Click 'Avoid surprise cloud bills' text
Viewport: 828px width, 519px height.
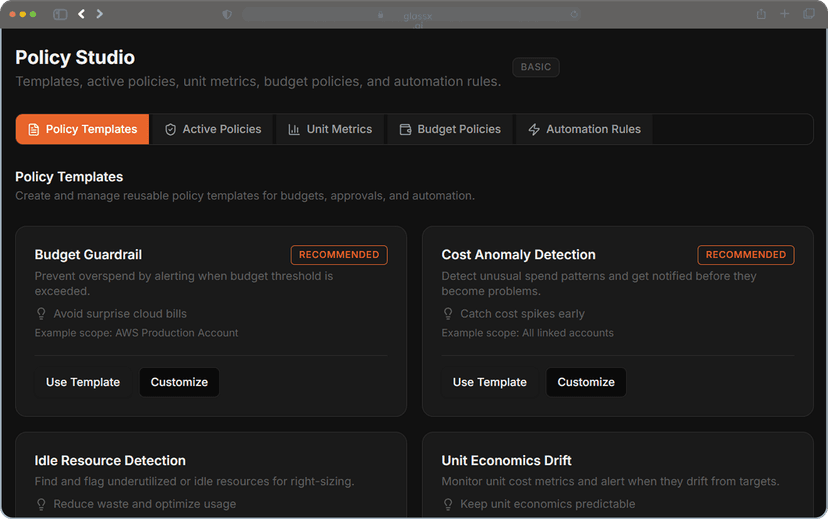tap(120, 314)
